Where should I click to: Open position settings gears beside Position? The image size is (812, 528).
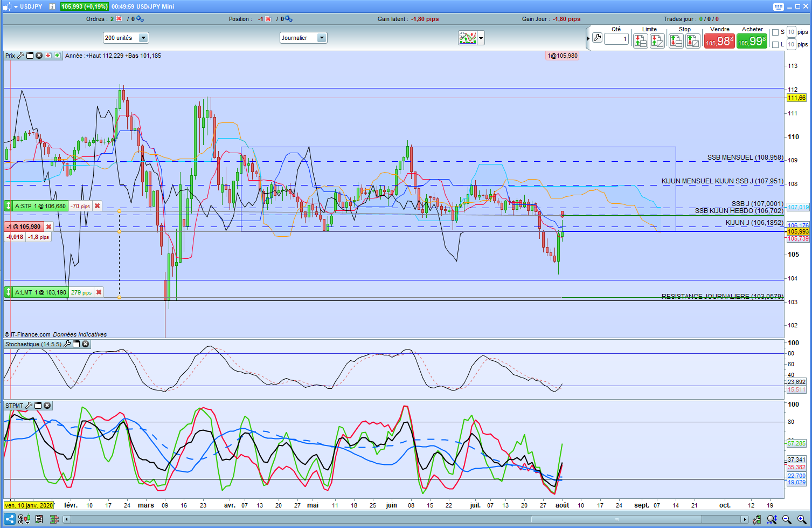point(288,19)
